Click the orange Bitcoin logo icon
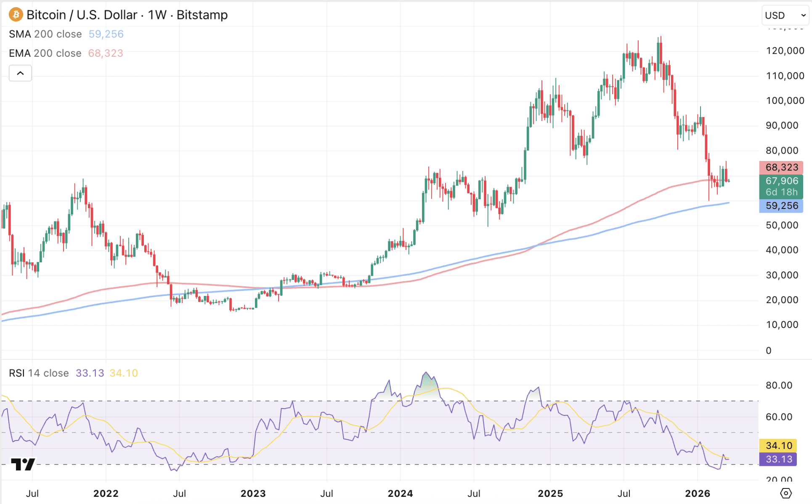The image size is (812, 504). coord(16,15)
